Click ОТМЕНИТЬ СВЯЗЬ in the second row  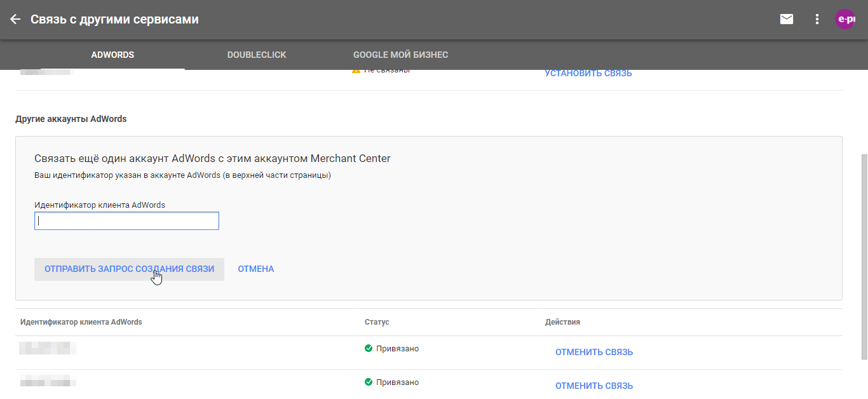593,386
